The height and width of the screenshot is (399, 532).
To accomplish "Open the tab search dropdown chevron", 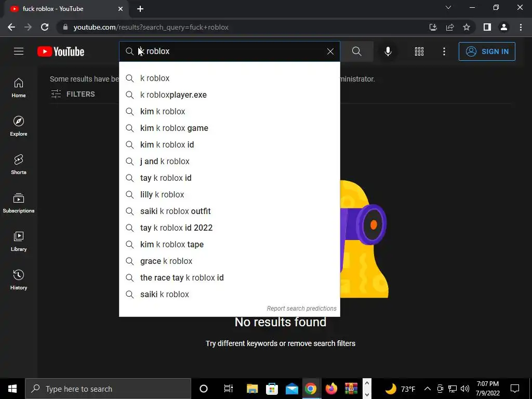I will 448,7.
